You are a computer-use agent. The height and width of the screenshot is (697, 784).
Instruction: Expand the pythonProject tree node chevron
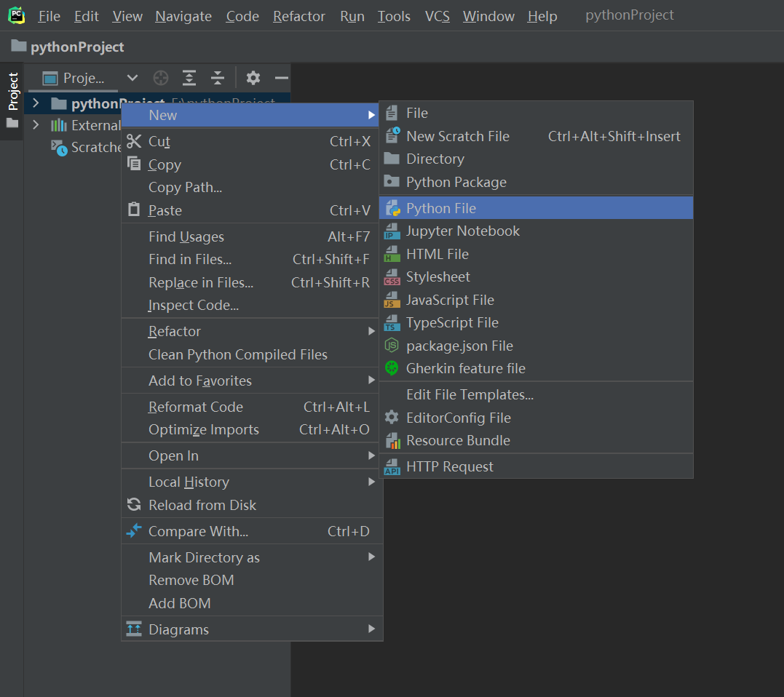coord(36,103)
